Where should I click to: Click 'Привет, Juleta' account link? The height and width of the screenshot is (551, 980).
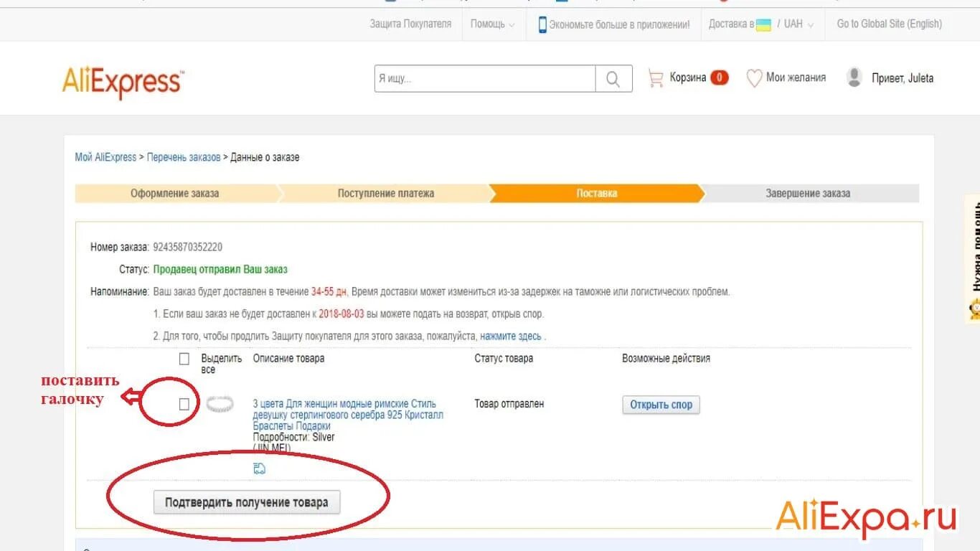(x=903, y=78)
